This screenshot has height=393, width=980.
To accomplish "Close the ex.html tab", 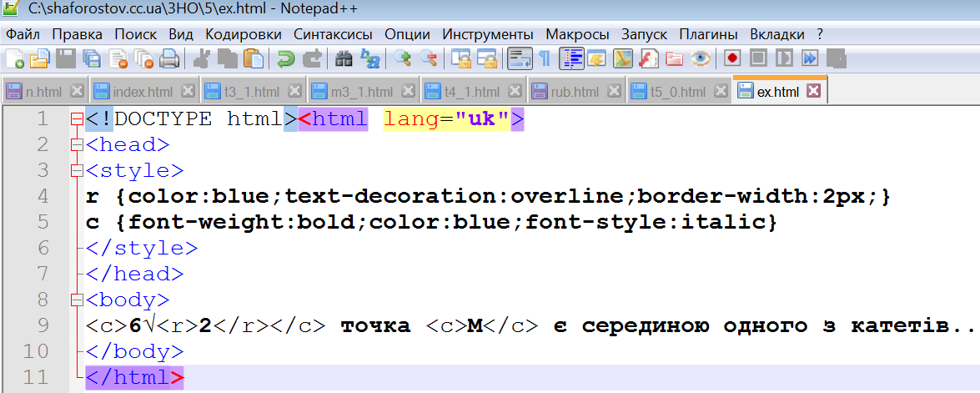I will [x=814, y=91].
